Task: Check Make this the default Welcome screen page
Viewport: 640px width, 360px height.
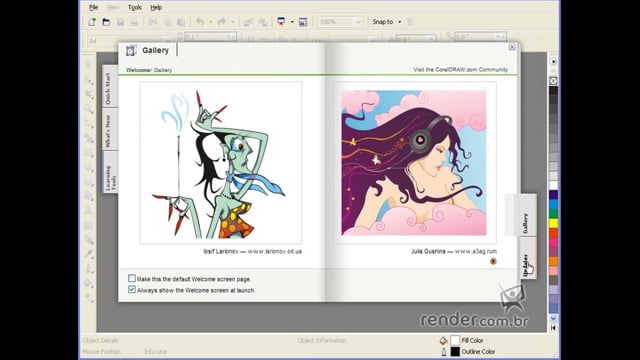Action: pos(132,278)
